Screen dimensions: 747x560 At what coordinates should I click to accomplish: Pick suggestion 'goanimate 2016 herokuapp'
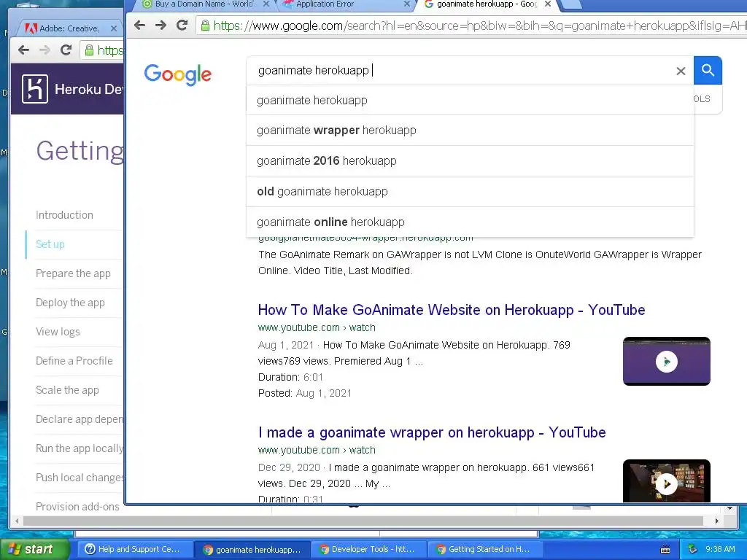point(470,161)
